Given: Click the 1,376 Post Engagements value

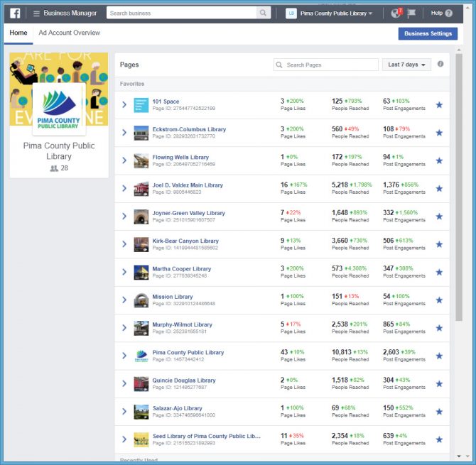Looking at the screenshot, I should (391, 185).
